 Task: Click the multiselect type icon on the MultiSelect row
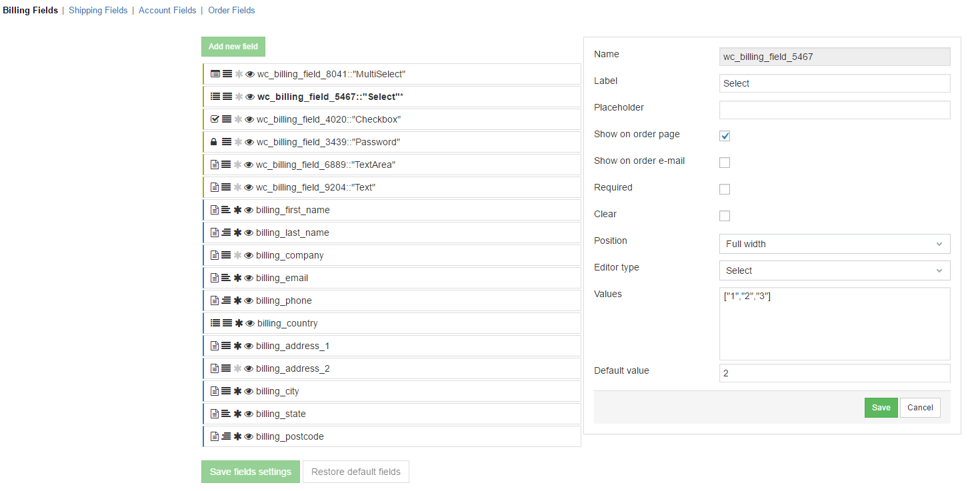(215, 74)
